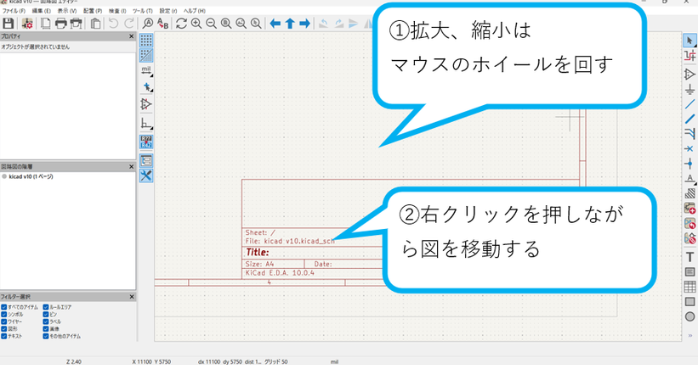Select the Place Junction tool
This screenshot has height=365, width=698.
690,163
